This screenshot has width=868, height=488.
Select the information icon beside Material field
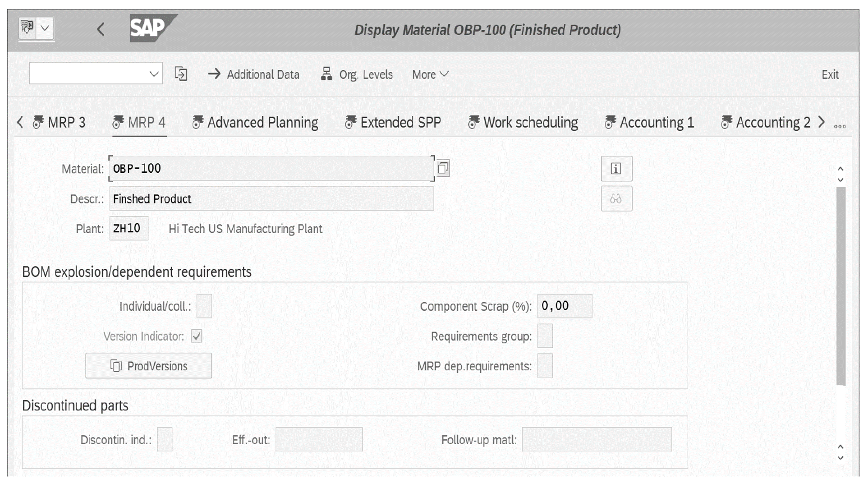tap(616, 169)
